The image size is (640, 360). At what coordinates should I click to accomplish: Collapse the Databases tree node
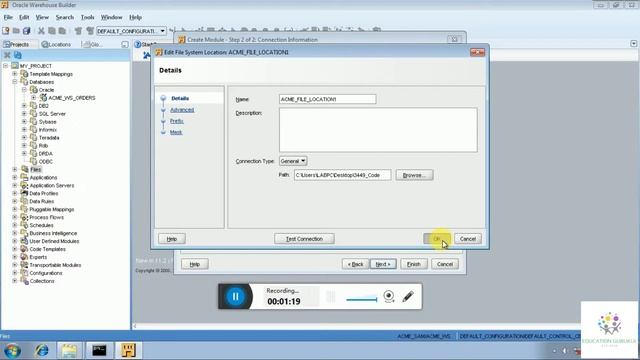tap(15, 82)
